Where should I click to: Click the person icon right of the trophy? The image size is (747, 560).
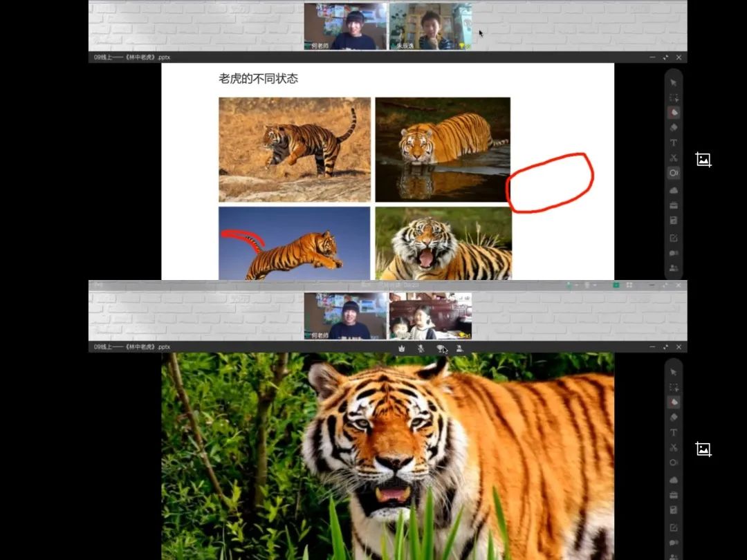(460, 348)
